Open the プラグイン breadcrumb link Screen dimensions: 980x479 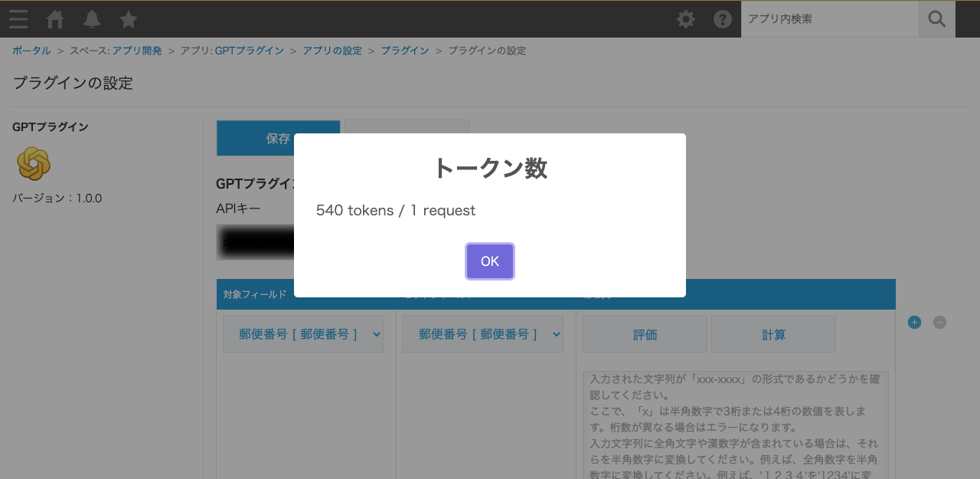click(x=405, y=50)
